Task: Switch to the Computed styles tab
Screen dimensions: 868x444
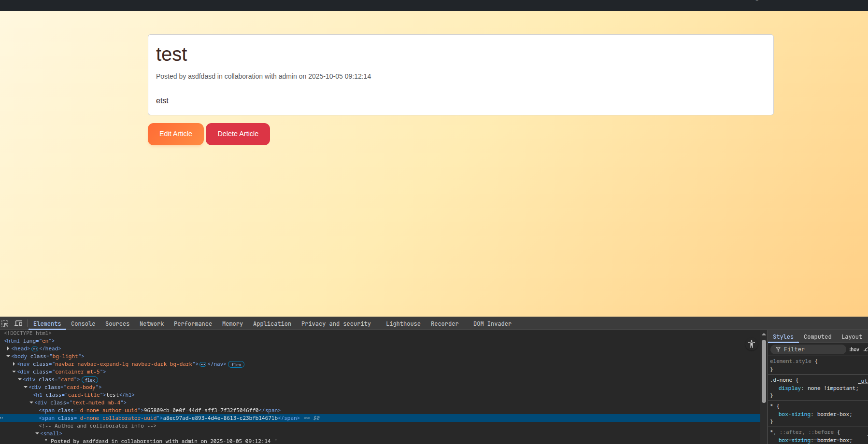Action: 817,337
